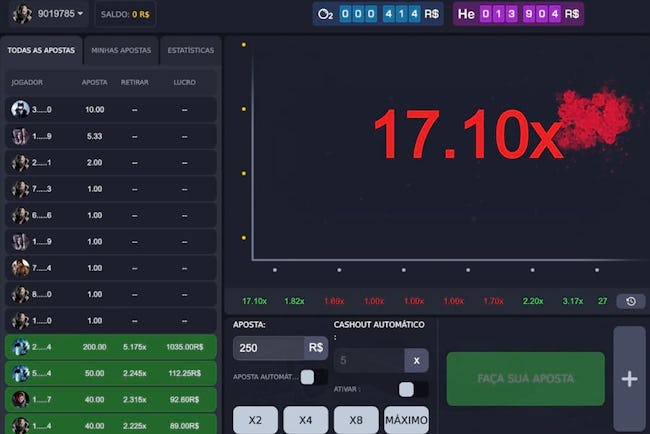This screenshot has height=434, width=650.
Task: Click the x multiplier icon beside cashout field
Action: click(x=416, y=361)
